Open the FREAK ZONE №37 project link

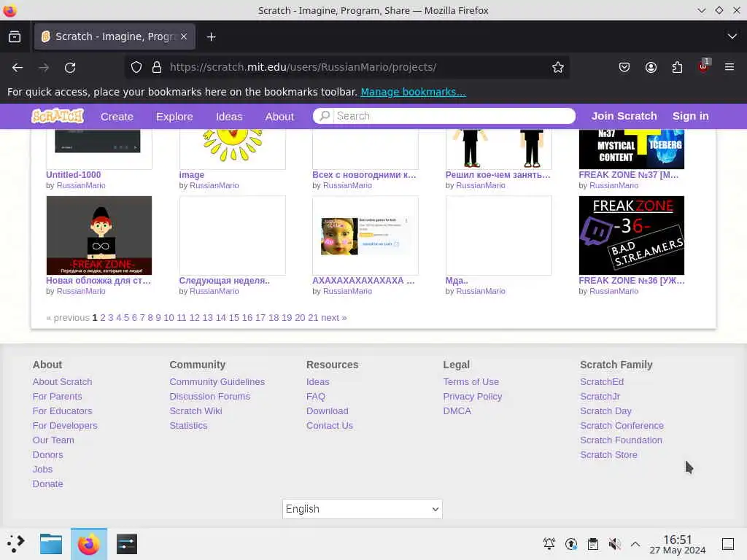(x=628, y=175)
